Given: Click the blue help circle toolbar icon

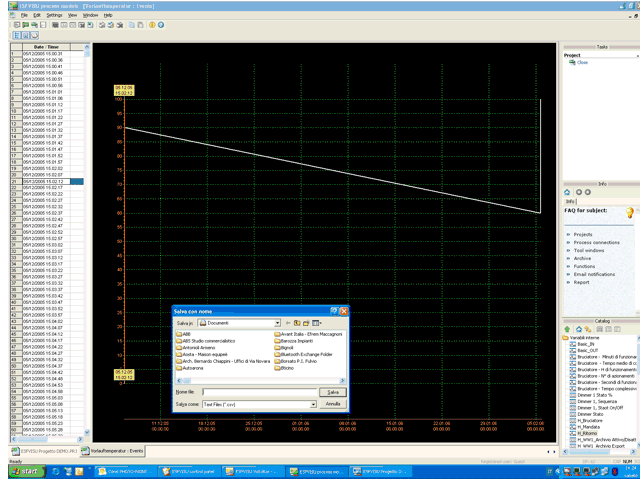Looking at the screenshot, I should click(x=161, y=25).
